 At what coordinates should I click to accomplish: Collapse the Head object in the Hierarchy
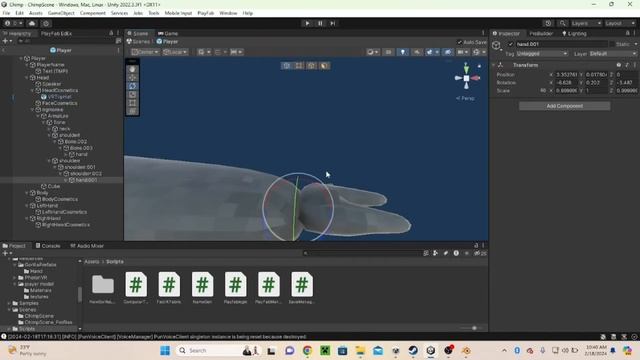[x=27, y=78]
